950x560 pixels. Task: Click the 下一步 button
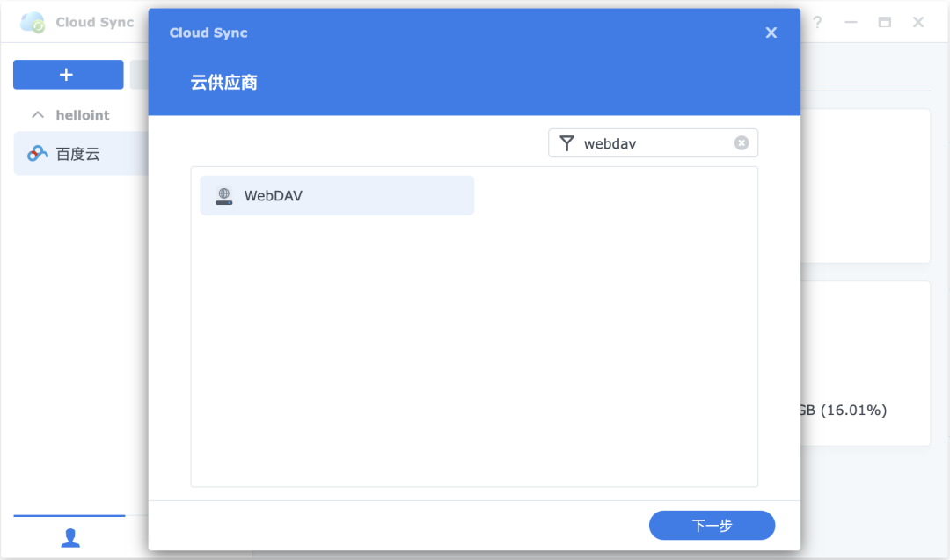[x=712, y=526]
